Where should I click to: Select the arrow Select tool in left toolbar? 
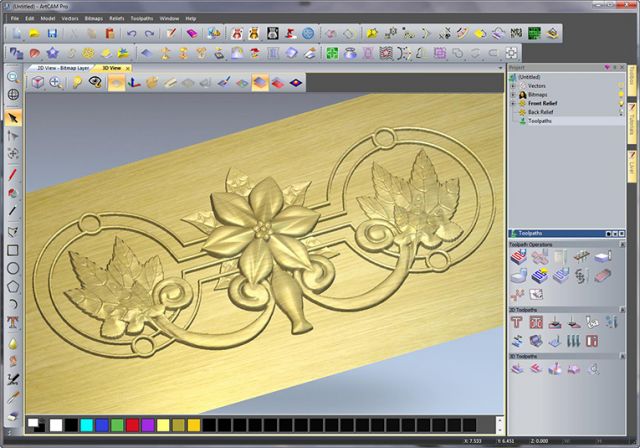13,118
